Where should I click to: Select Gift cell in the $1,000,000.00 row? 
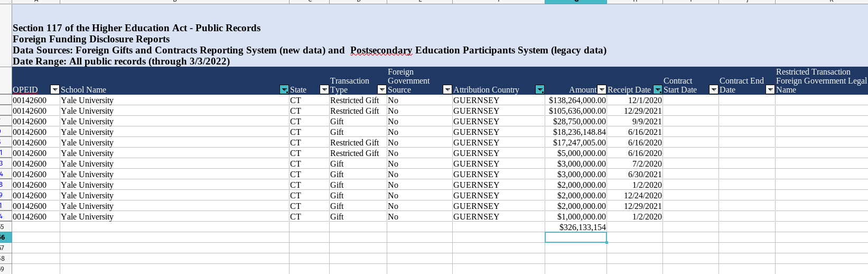[x=358, y=216]
